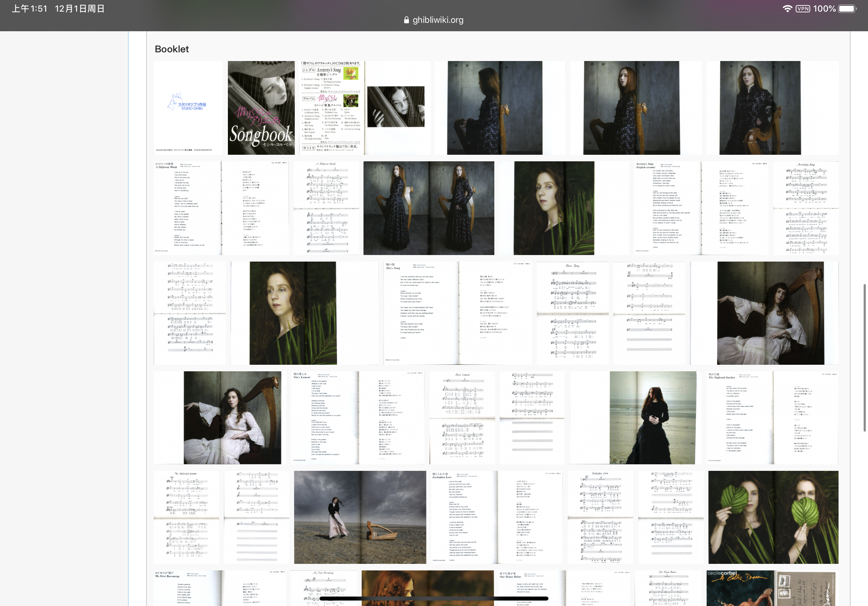Open The Neglected Garden lyrics page thumbnail
Image resolution: width=868 pixels, height=606 pixels.
point(772,417)
